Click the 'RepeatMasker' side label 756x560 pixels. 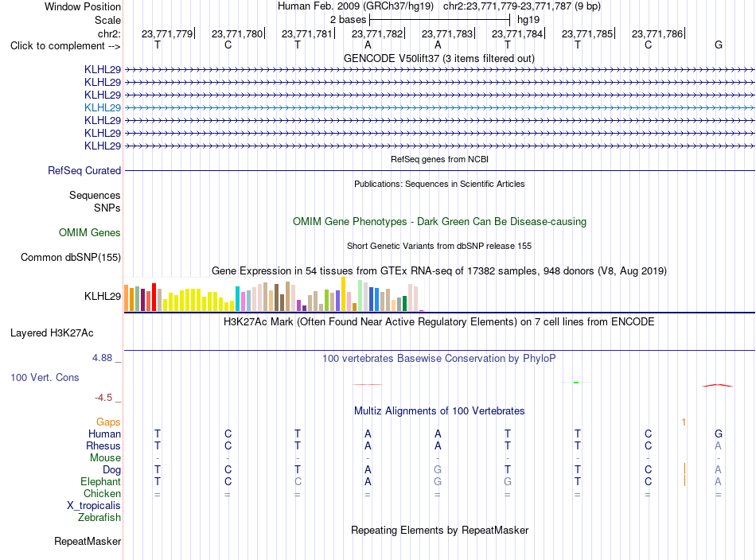(88, 542)
